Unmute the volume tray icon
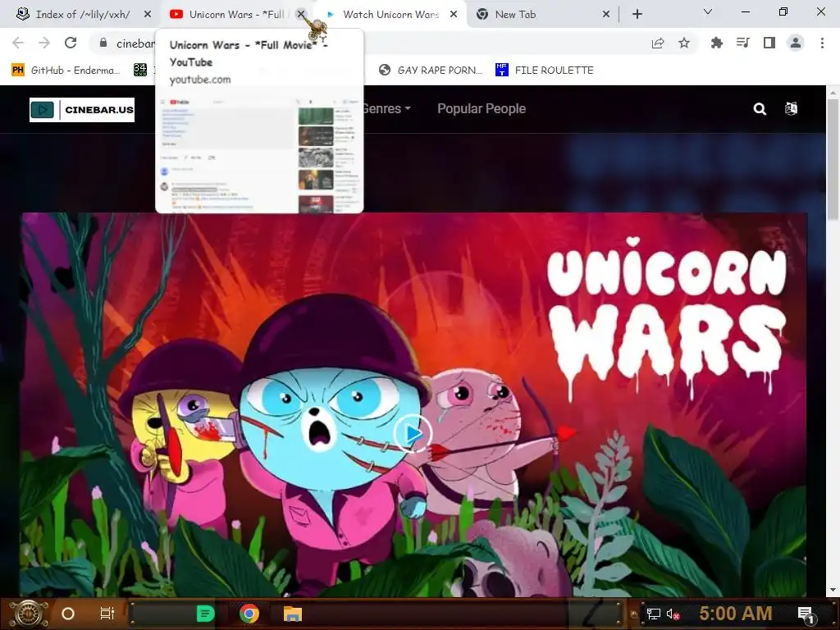 (x=673, y=614)
